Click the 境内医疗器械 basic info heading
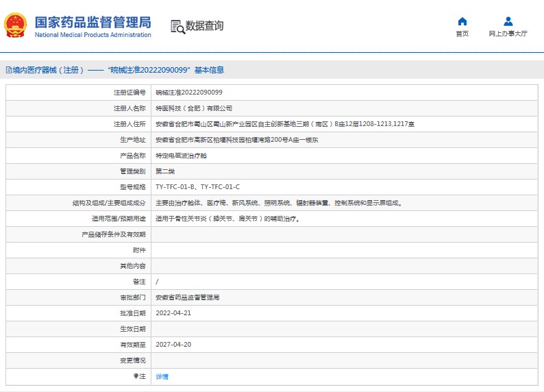This screenshot has height=392, width=544. tap(118, 70)
